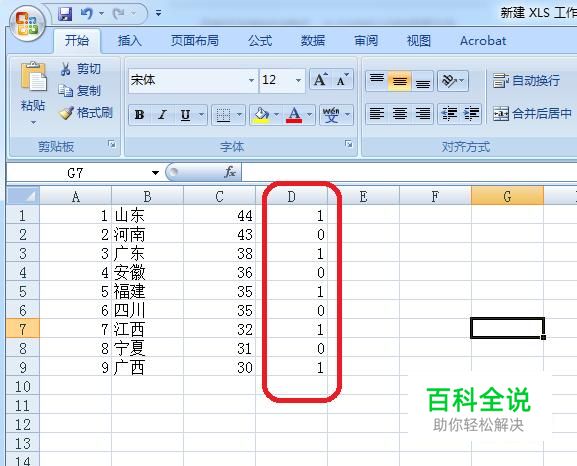Select row 7 header

coord(23,329)
